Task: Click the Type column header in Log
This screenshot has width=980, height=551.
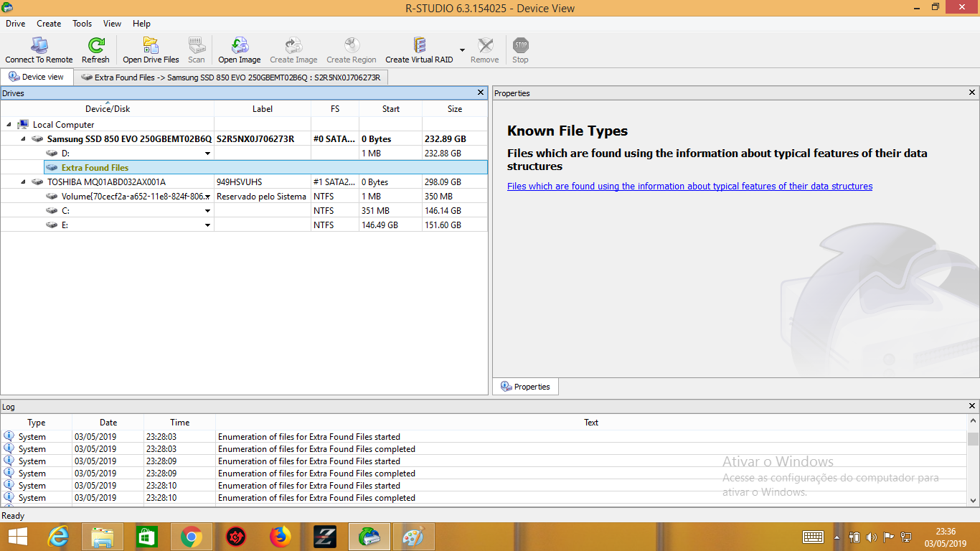Action: (x=37, y=423)
